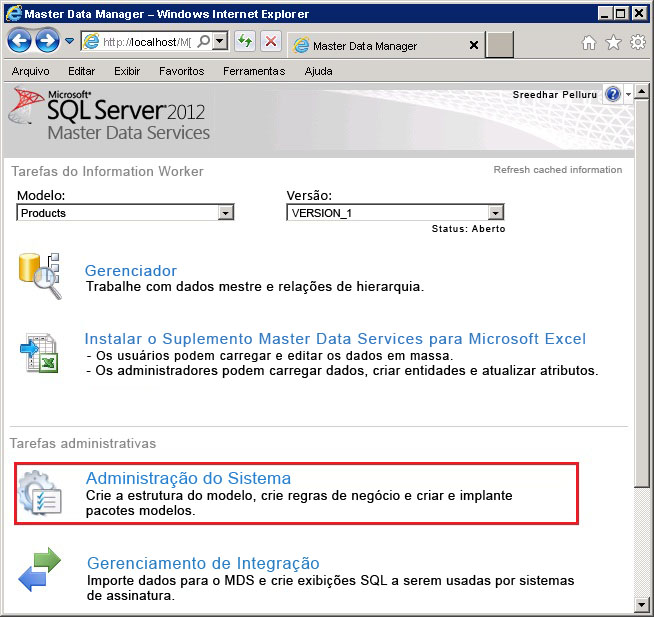Click the browser Forward arrow button
Screen dimensions: 654x617
tap(47, 41)
